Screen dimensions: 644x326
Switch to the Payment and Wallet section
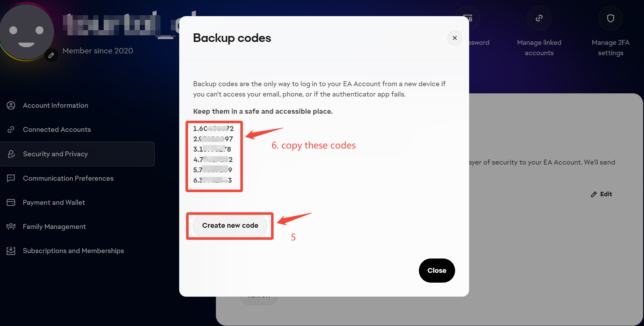tap(54, 202)
